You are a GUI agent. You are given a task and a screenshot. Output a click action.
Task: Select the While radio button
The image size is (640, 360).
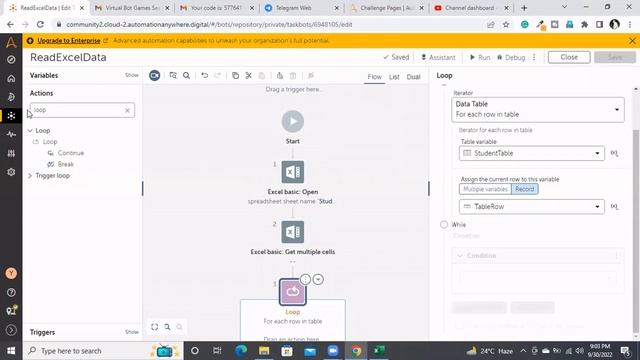(x=444, y=225)
